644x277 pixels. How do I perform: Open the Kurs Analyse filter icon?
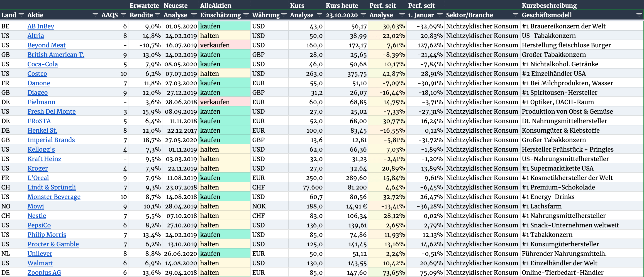(319, 15)
